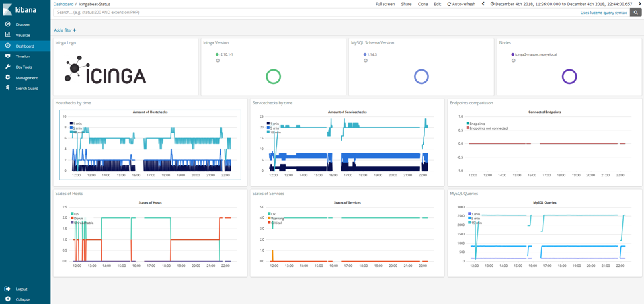Image resolution: width=644 pixels, height=304 pixels.
Task: Focus the search query input field
Action: (315, 13)
